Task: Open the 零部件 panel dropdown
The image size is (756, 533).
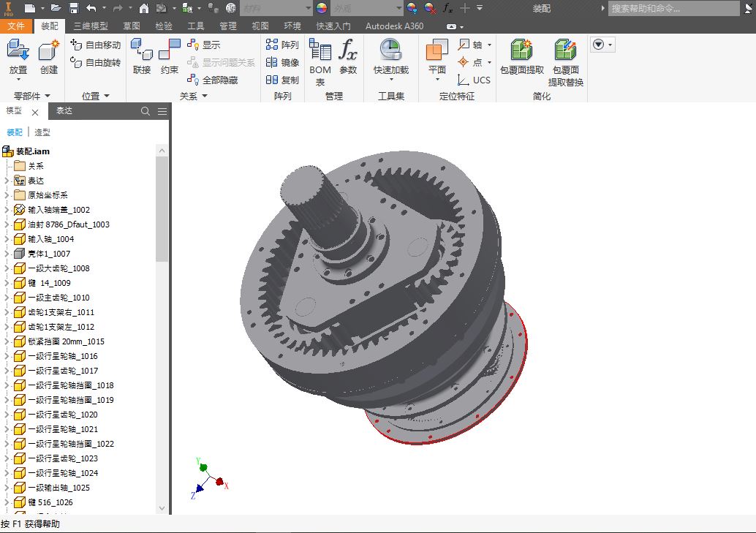Action: tap(32, 96)
